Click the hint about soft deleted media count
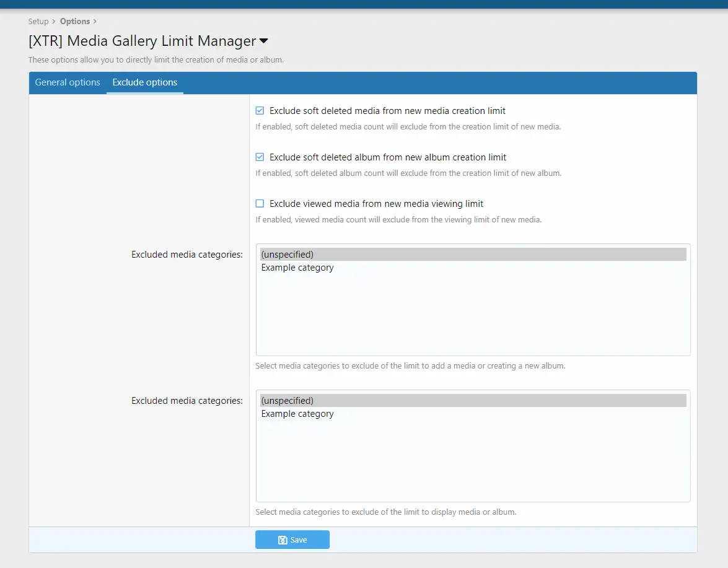728x568 pixels. tap(408, 127)
